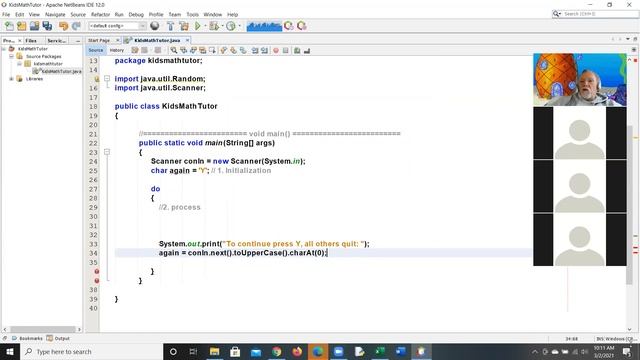Open the Debug menu
Image resolution: width=640 pixels, height=360 pixels.
coord(136,14)
